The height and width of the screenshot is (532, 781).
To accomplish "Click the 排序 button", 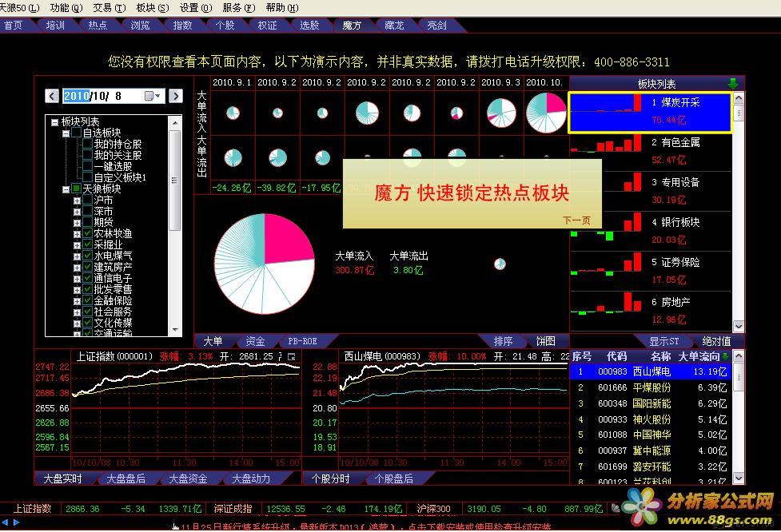I will point(503,341).
